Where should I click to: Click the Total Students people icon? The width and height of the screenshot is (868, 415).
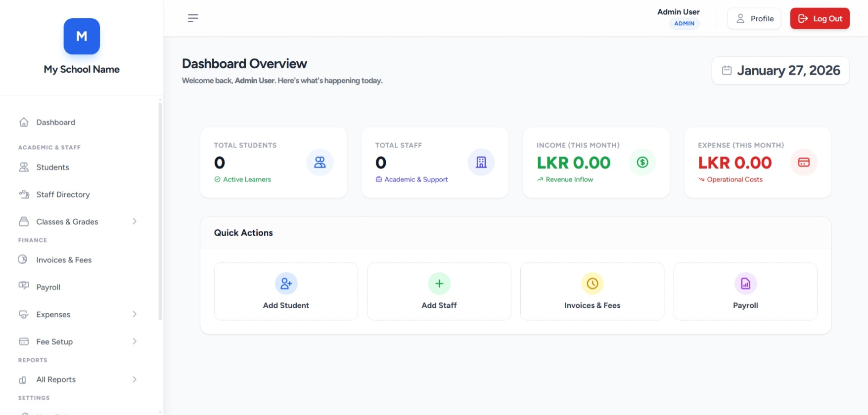[320, 162]
